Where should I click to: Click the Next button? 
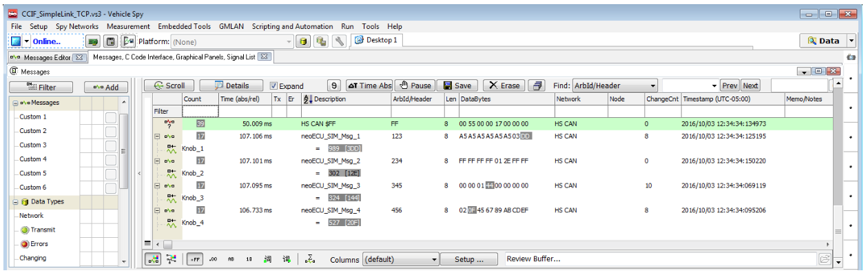coord(750,85)
